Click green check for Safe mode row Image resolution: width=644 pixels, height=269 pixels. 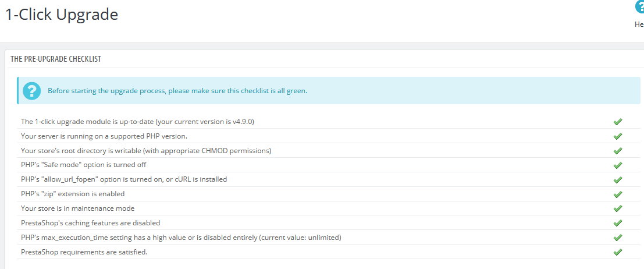(617, 165)
